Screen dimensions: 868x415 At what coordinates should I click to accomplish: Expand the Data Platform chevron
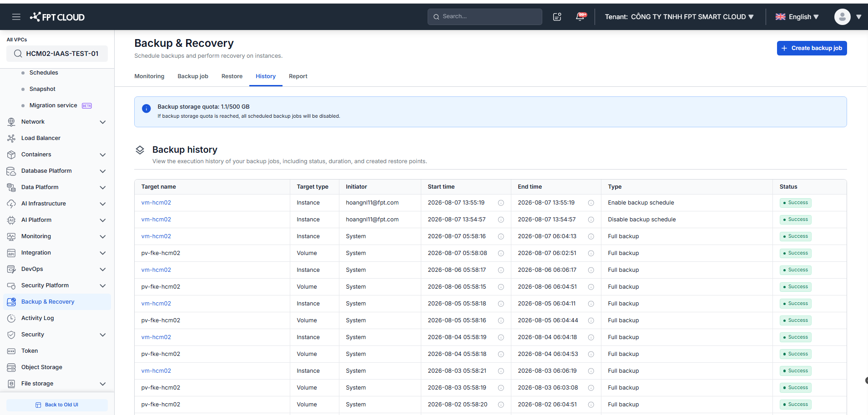(x=103, y=187)
